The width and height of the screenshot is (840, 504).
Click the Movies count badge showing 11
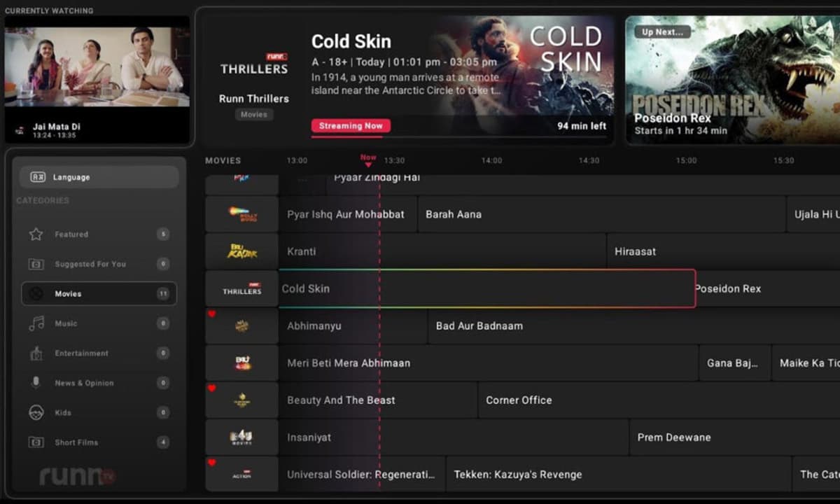tap(163, 294)
